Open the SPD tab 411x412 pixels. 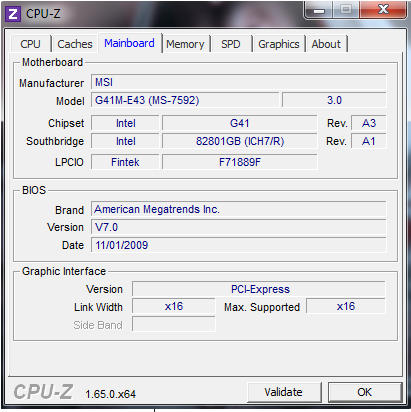(231, 44)
